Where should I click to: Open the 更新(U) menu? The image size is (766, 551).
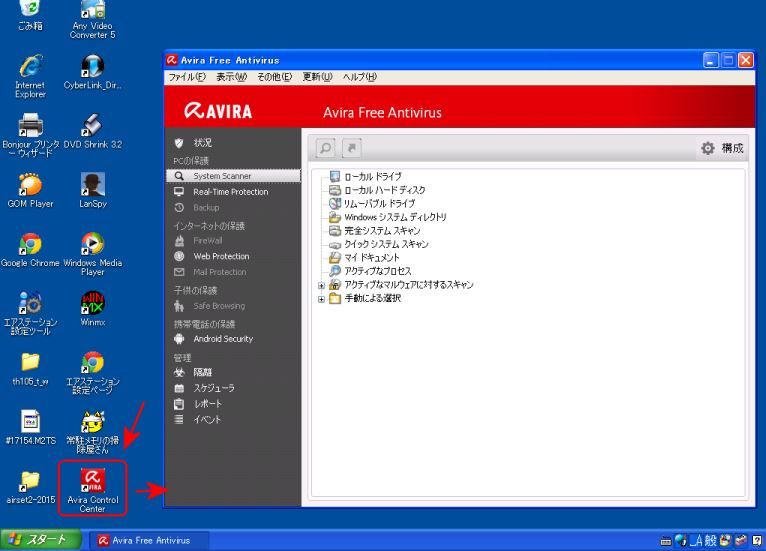(317, 77)
